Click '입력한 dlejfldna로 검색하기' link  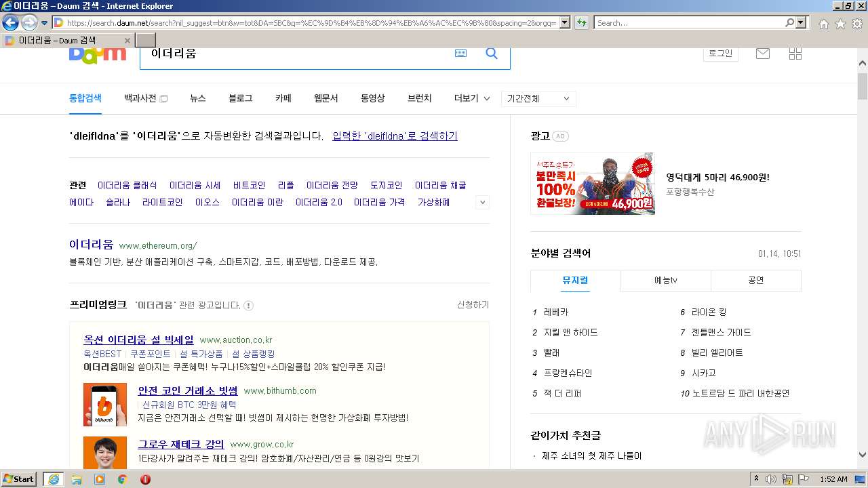395,136
